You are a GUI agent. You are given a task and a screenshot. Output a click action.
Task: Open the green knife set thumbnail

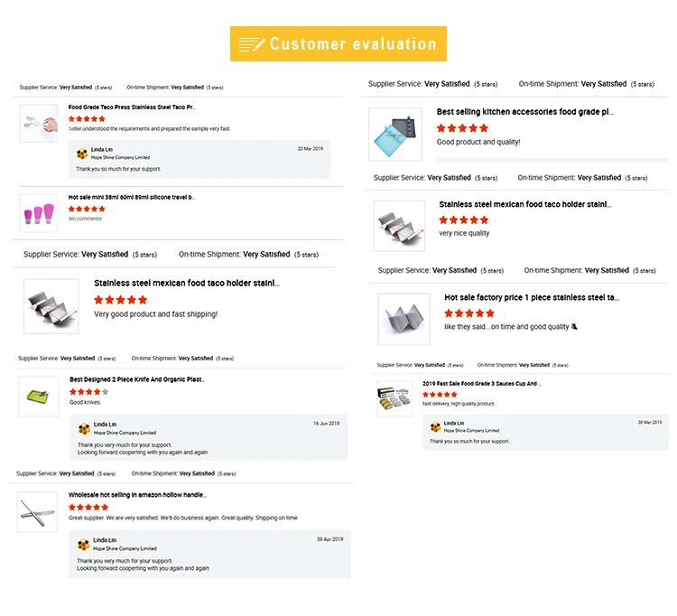coord(38,396)
